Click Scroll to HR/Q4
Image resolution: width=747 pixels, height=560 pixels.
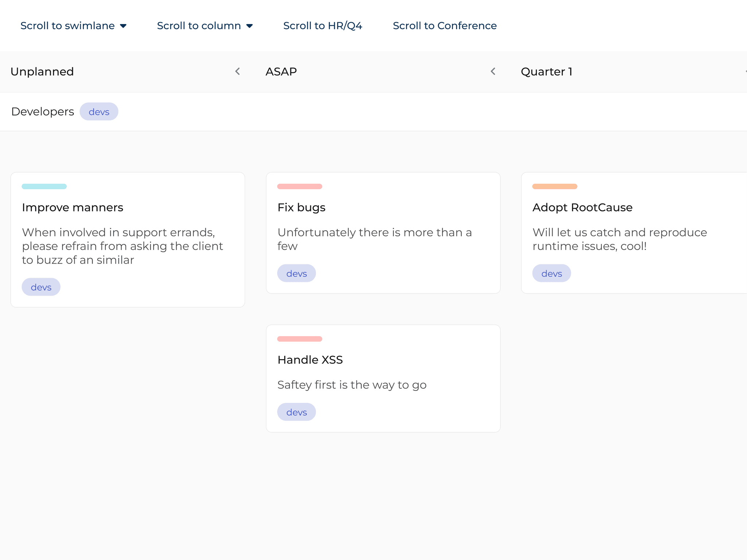[322, 26]
